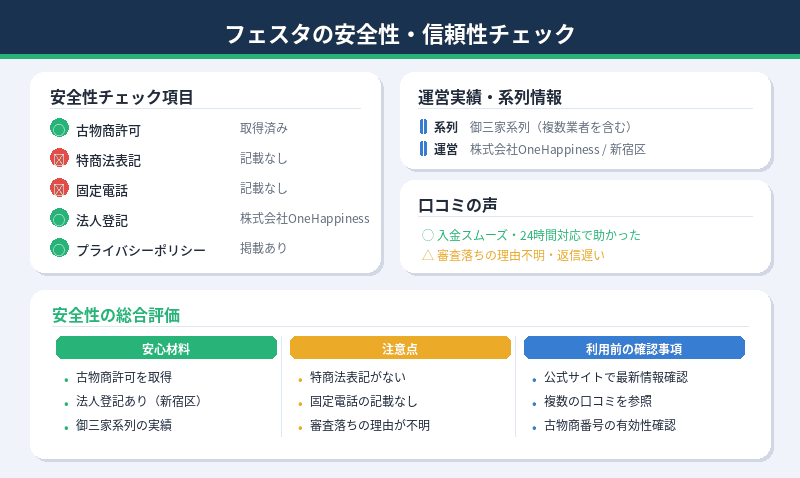This screenshot has height=478, width=800.
Task: Click the 古物商許可 label
Action: coord(108,131)
